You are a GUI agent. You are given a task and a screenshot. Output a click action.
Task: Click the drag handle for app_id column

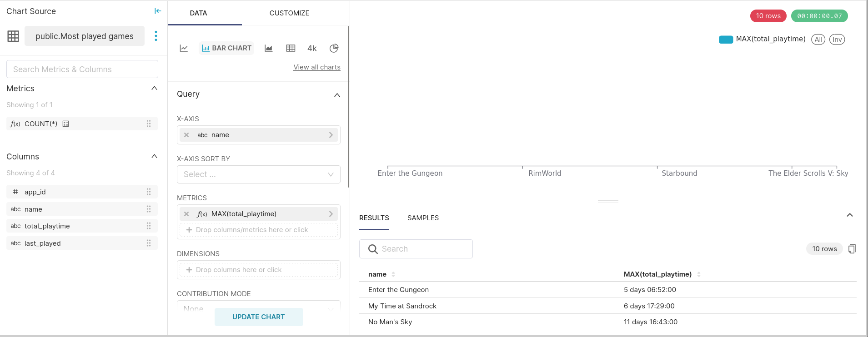coord(149,192)
